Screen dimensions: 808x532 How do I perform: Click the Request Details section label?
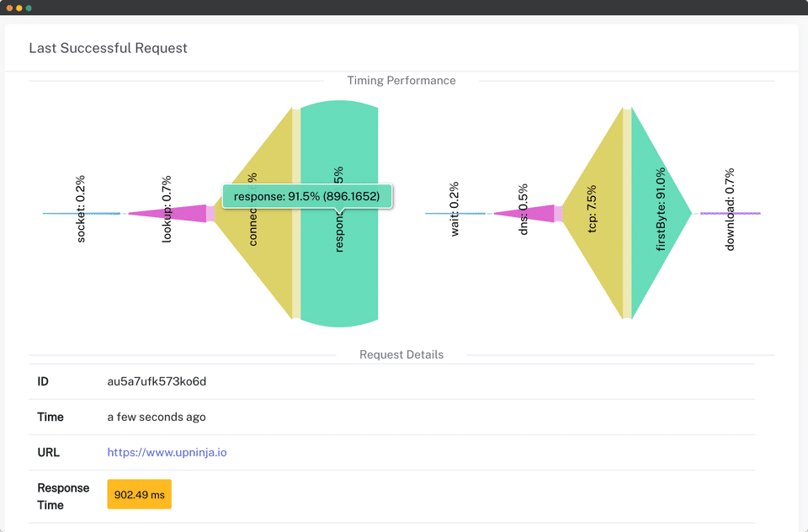[x=401, y=354]
